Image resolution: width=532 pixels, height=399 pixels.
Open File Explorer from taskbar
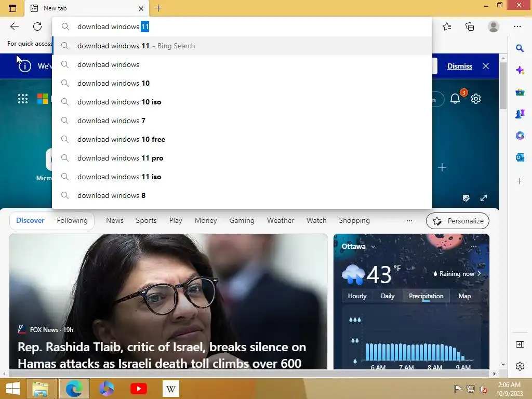41,389
